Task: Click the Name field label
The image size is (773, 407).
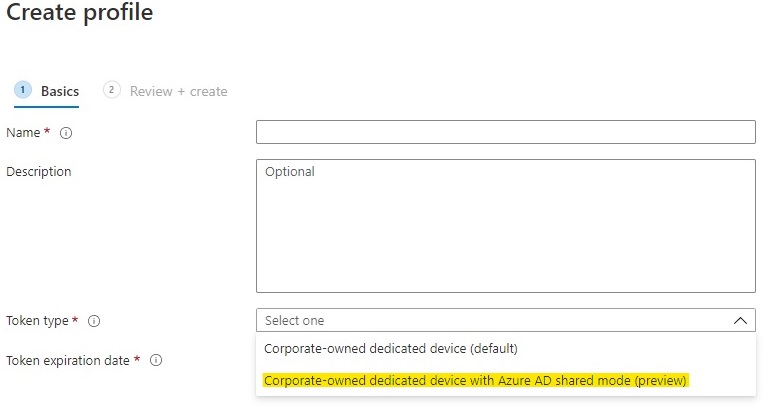Action: tap(23, 132)
